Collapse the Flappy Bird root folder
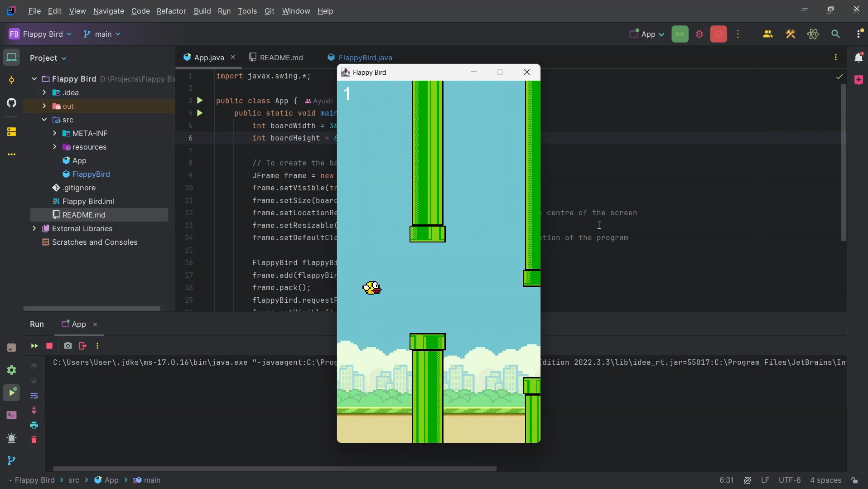868x489 pixels. tap(34, 79)
